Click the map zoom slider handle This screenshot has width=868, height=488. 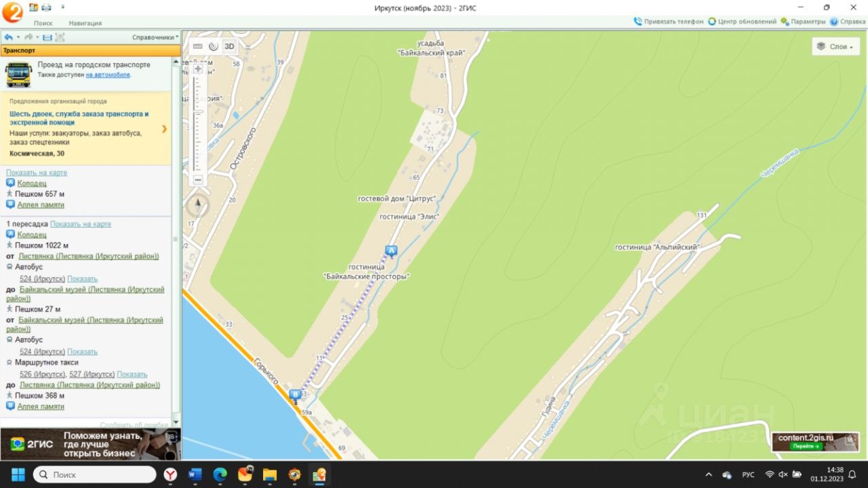pos(199,110)
